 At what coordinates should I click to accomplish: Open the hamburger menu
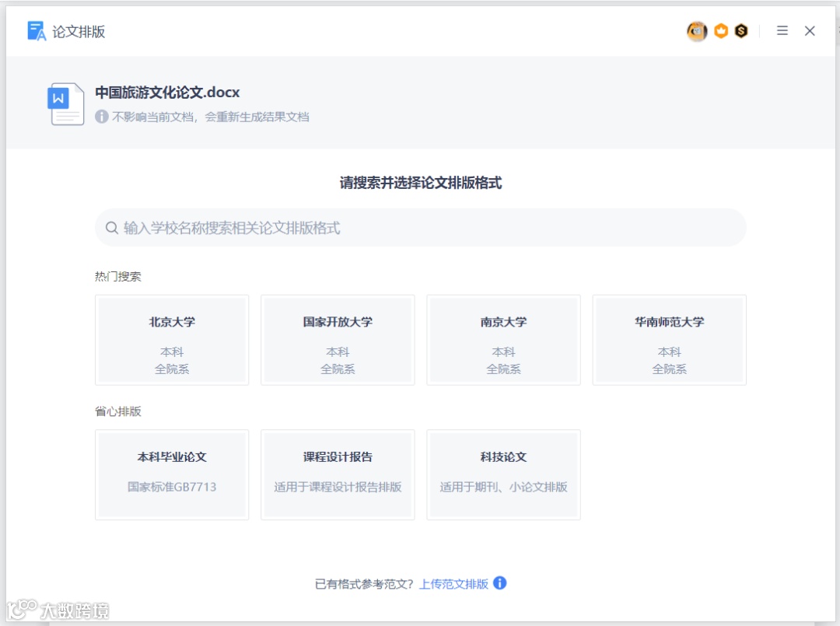click(782, 30)
